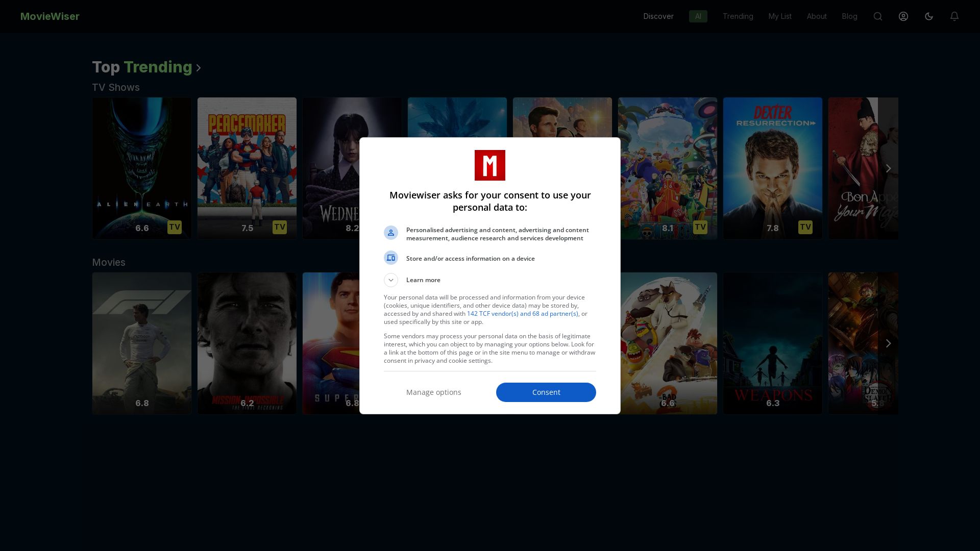Viewport: 980px width, 551px height.
Task: Advance the Movies carousel with right arrow
Action: point(888,343)
